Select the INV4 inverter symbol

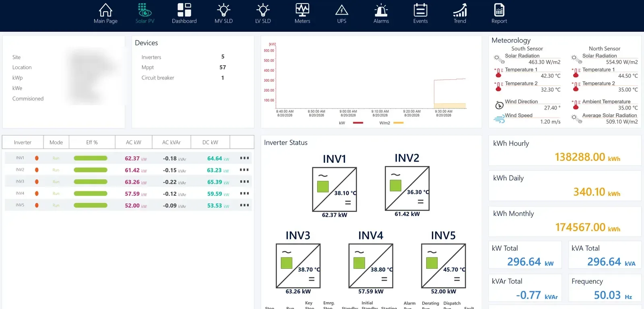point(371,265)
